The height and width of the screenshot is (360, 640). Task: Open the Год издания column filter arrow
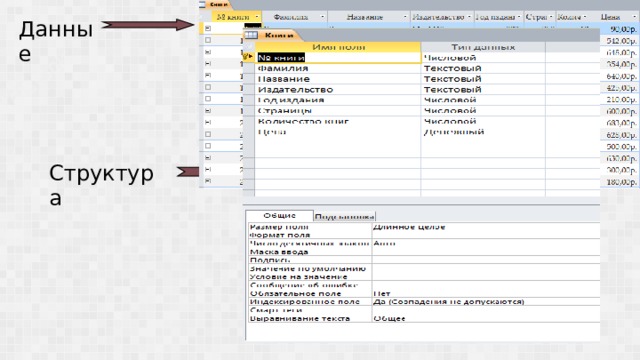coord(519,17)
